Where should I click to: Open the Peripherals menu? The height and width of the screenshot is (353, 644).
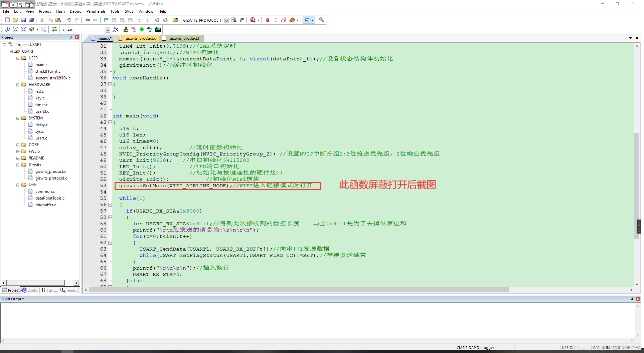click(96, 11)
